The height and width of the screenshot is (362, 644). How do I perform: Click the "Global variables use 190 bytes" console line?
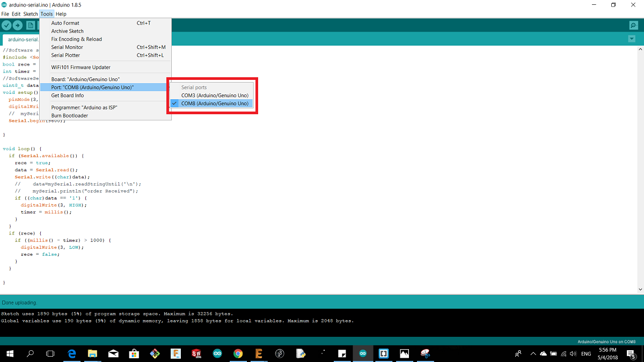point(177,321)
